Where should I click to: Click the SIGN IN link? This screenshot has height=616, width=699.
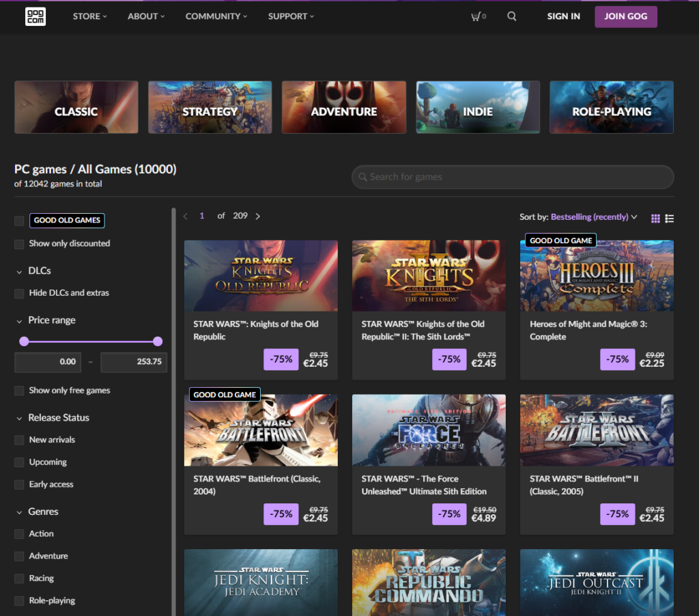click(563, 16)
